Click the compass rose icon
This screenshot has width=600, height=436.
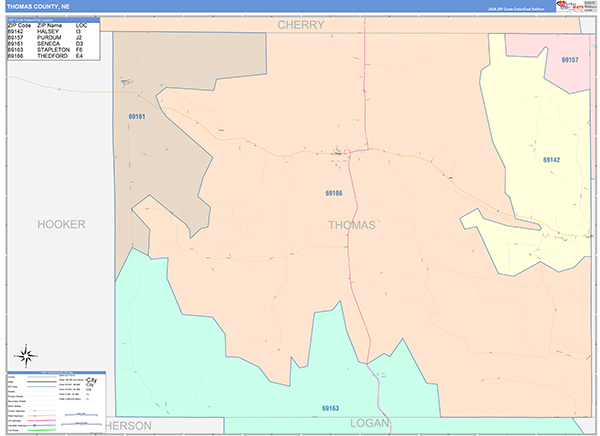point(26,356)
